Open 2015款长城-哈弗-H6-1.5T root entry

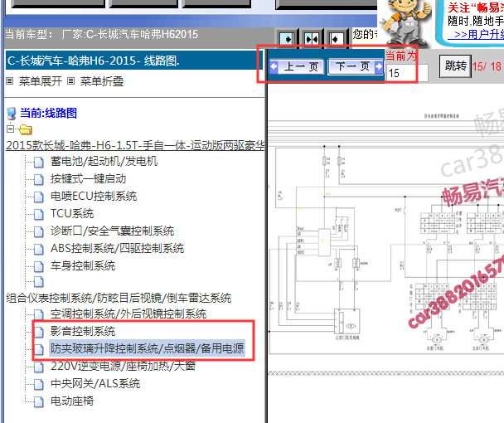[135, 145]
